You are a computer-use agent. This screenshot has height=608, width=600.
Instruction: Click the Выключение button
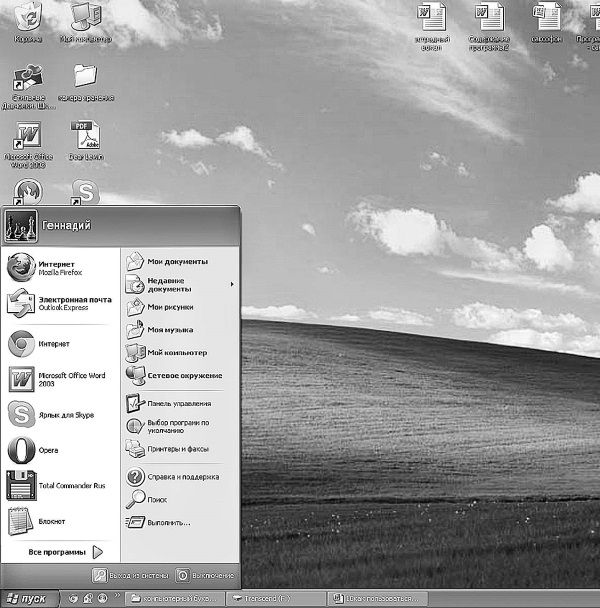(206, 575)
